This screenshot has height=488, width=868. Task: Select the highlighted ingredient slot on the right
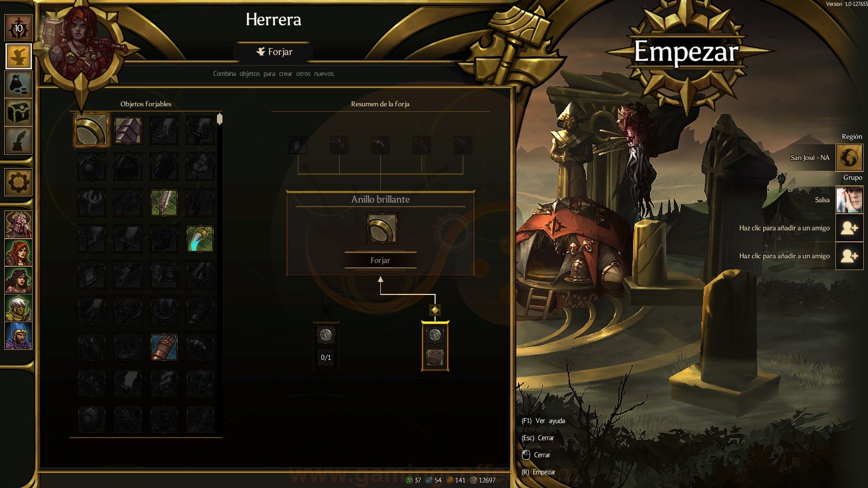[x=435, y=346]
